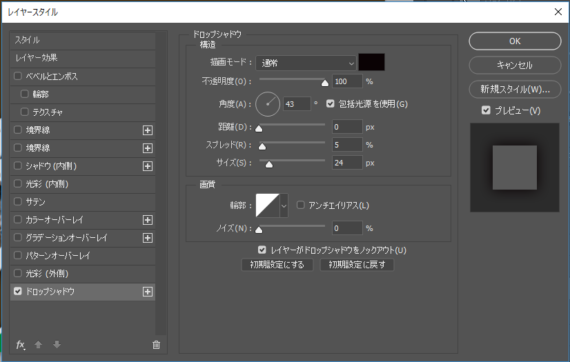The width and height of the screenshot is (570, 362).
Task: Click the 初期設定にする button
Action: [277, 265]
